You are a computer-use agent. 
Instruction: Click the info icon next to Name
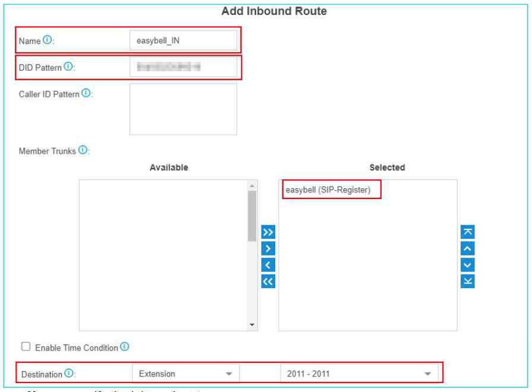point(48,41)
